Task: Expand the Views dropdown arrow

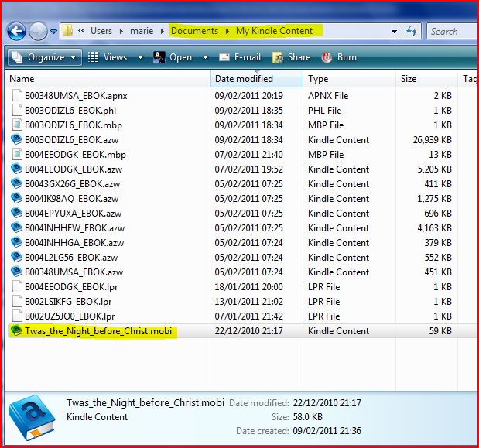Action: 140,57
